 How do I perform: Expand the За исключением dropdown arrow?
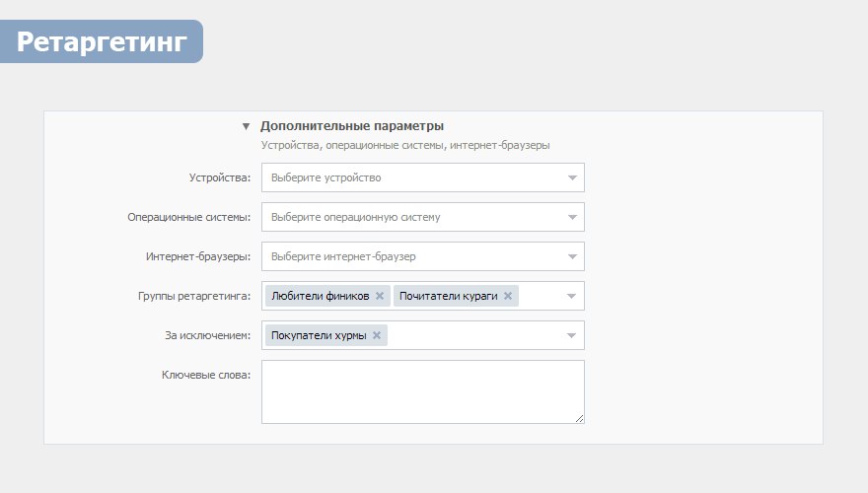click(x=571, y=335)
